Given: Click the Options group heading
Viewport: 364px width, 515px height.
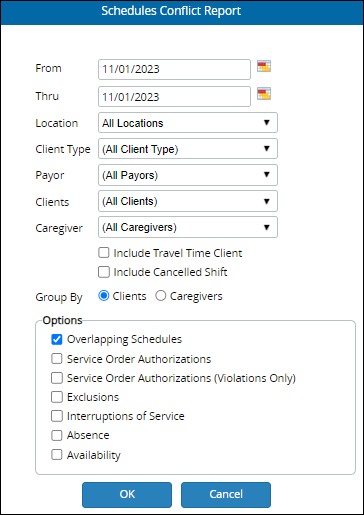Looking at the screenshot, I should pos(62,320).
